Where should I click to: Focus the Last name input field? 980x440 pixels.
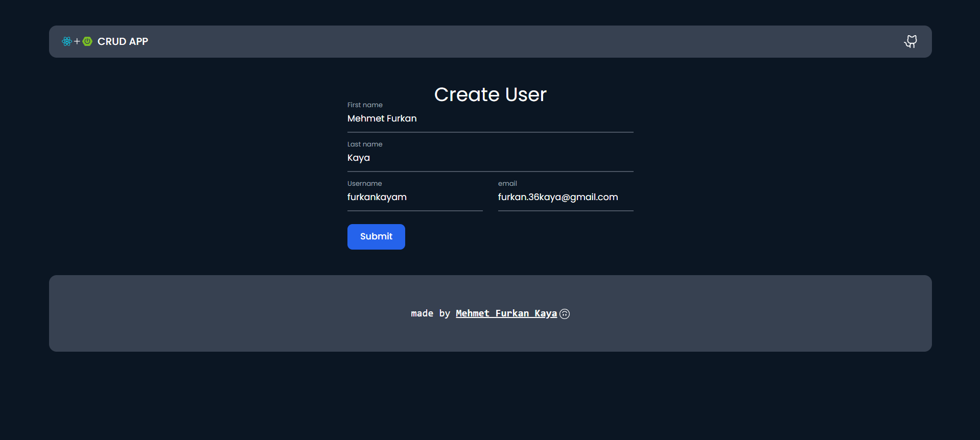(491, 158)
